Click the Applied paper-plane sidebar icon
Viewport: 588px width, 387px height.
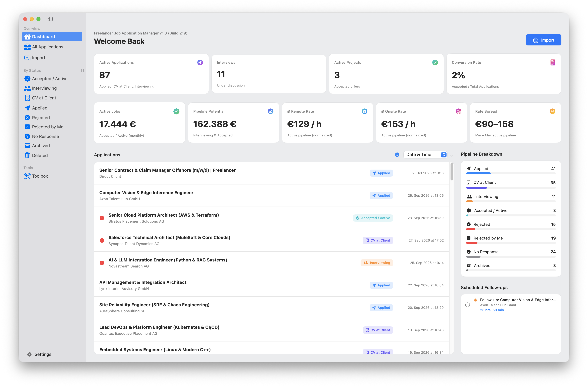pos(27,108)
